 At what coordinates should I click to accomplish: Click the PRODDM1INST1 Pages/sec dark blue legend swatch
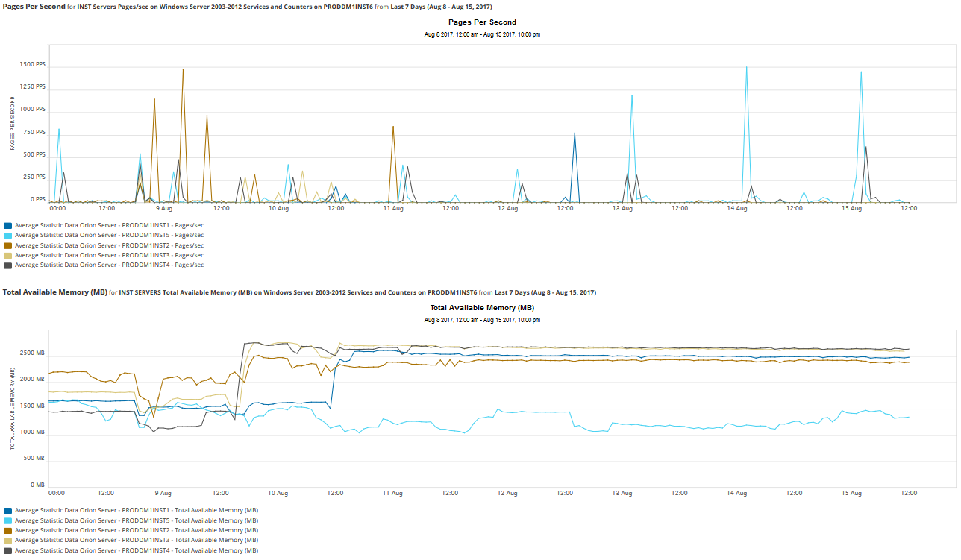7,225
